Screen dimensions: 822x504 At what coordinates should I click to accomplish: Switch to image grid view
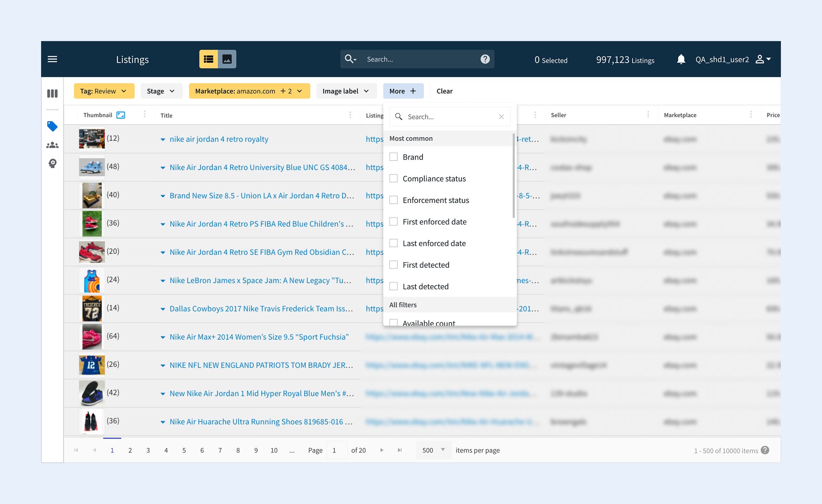click(227, 59)
